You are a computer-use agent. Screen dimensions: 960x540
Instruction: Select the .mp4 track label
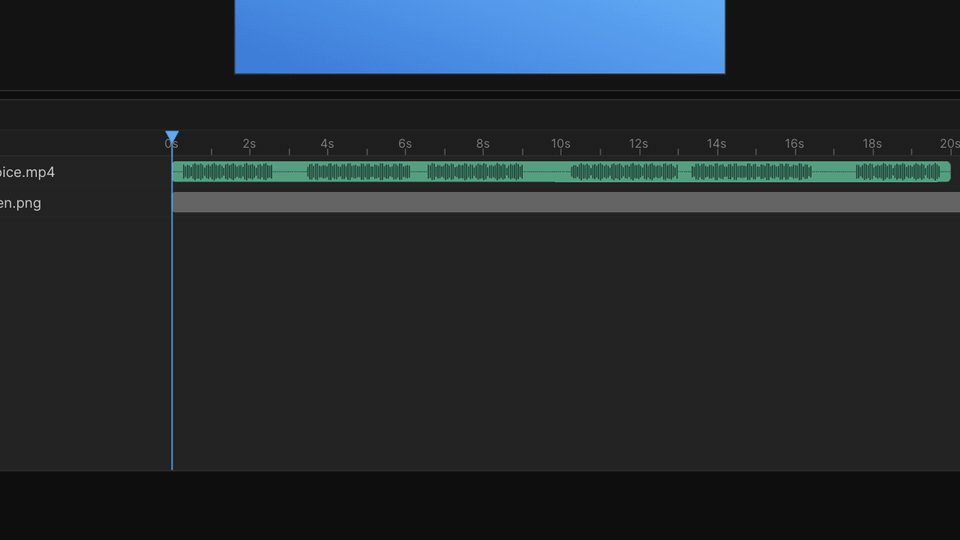[27, 172]
